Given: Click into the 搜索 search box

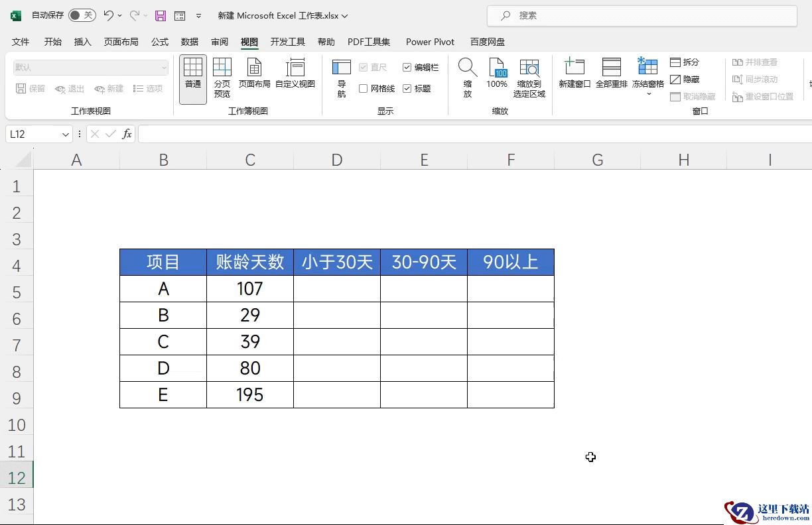Looking at the screenshot, I should [642, 15].
